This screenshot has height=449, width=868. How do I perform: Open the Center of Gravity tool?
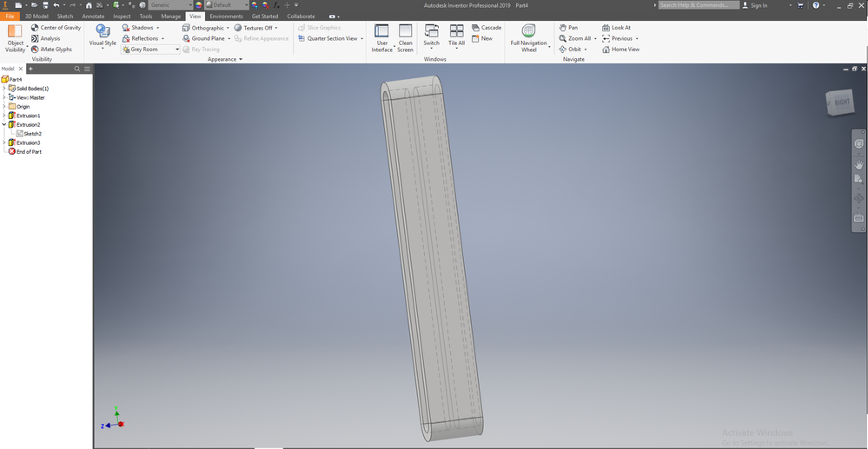click(x=56, y=28)
